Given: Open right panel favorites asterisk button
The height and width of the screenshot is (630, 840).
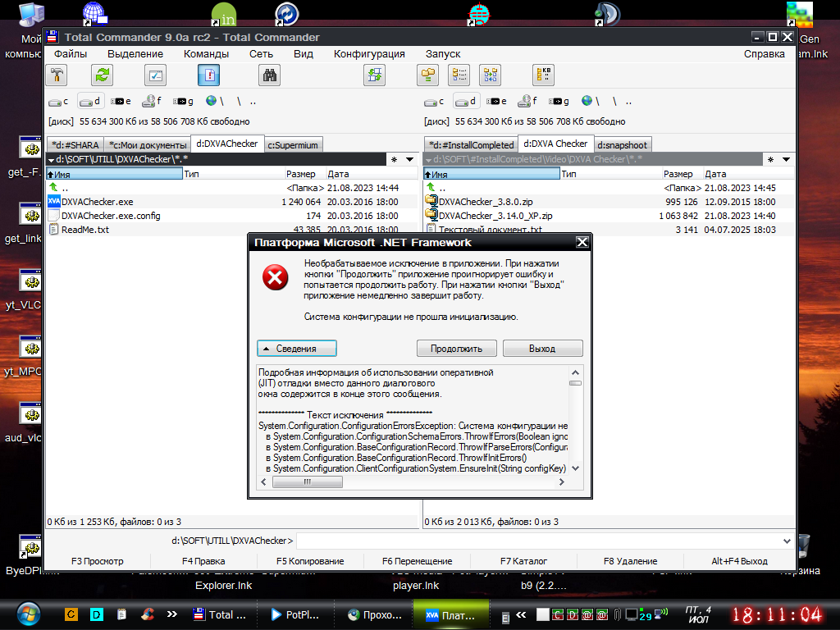Looking at the screenshot, I should tap(770, 160).
